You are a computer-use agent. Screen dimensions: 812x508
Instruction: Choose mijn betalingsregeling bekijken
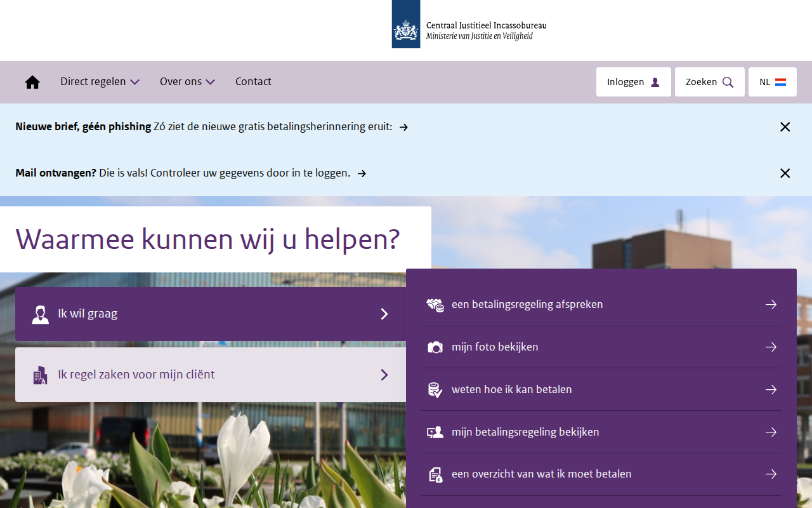(601, 432)
